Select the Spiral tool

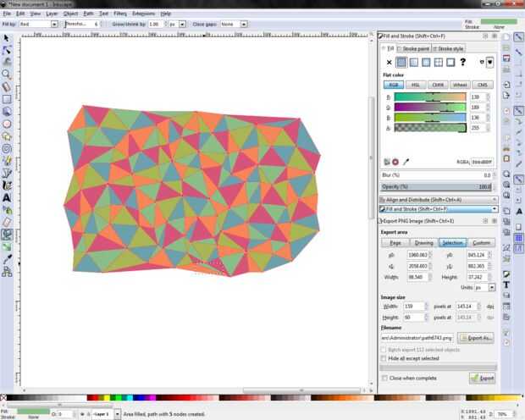tap(7, 149)
